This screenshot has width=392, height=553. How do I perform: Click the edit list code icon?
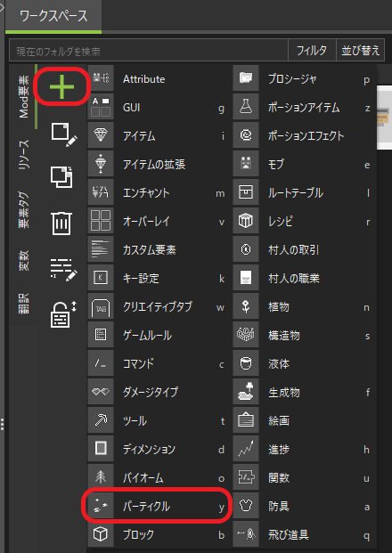tap(63, 270)
